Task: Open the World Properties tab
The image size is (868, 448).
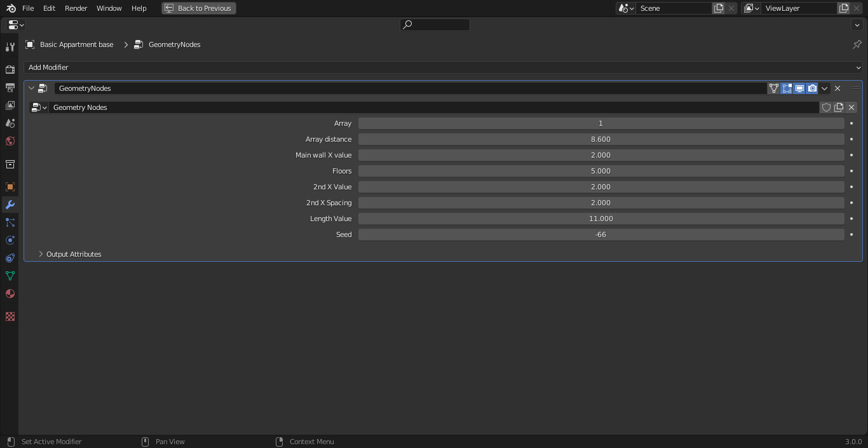Action: coord(10,141)
